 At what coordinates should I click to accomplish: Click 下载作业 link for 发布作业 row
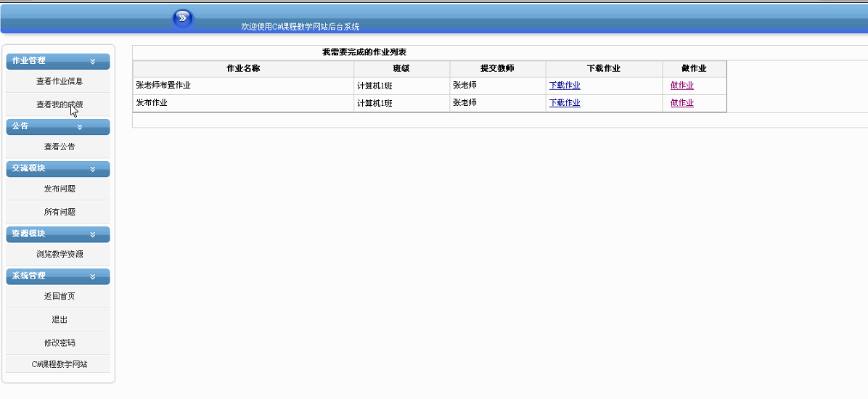coord(565,103)
